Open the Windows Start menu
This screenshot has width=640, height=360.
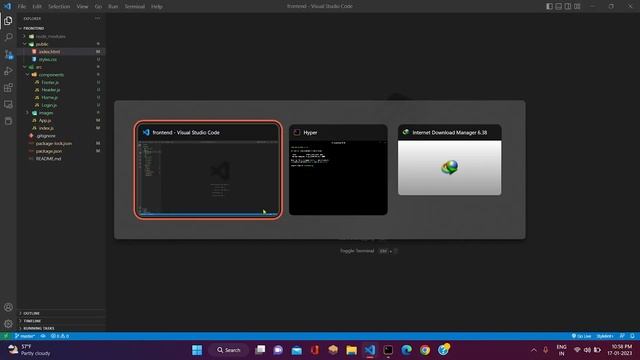click(197, 350)
